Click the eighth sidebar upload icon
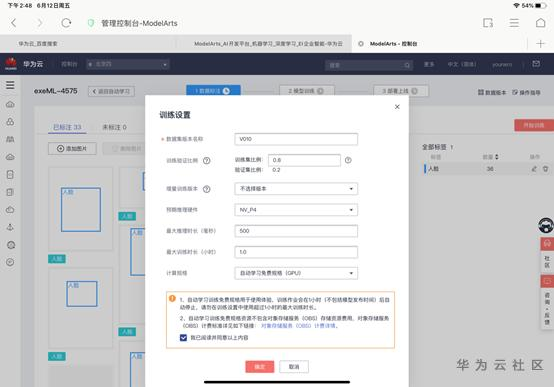 click(10, 227)
